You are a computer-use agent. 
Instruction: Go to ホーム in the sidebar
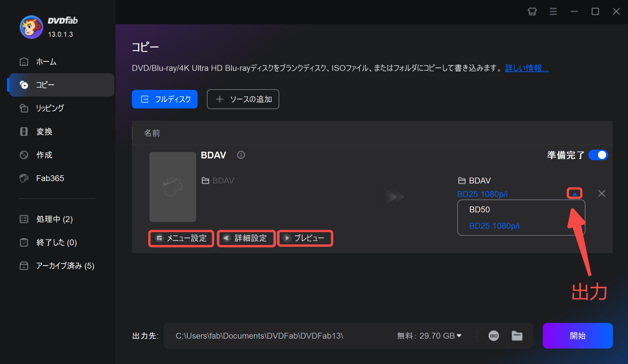[61, 62]
